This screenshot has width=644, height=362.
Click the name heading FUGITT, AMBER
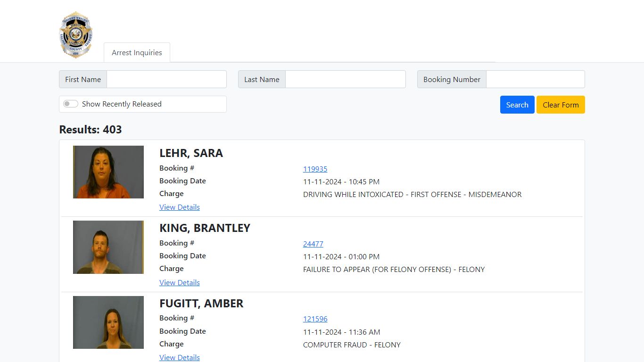[201, 304]
